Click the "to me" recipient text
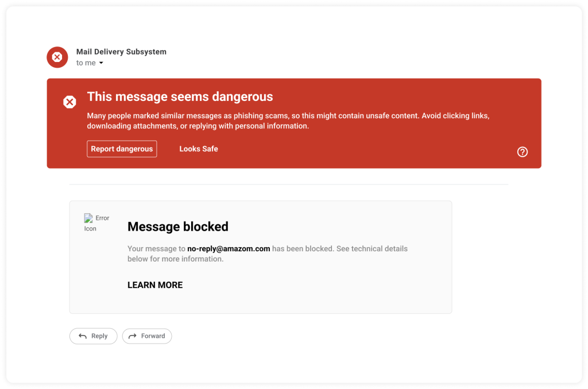 coord(86,63)
